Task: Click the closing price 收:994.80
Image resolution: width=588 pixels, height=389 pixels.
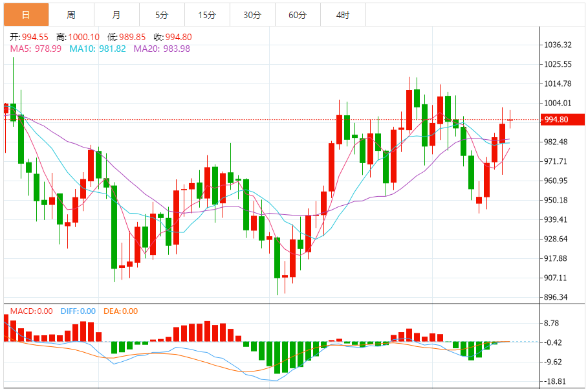Action: click(173, 37)
